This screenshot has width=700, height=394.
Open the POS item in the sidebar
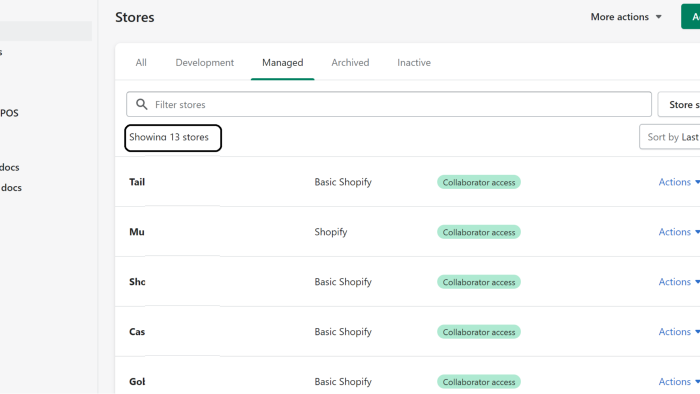coord(9,113)
